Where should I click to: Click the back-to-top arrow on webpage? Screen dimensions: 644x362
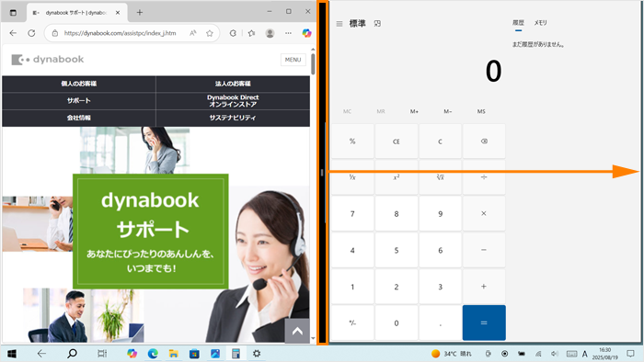pos(297,331)
